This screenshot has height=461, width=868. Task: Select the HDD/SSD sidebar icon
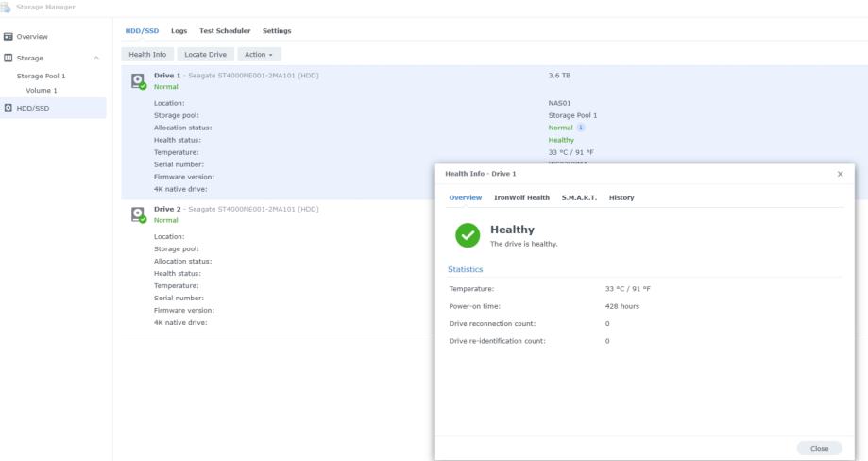click(9, 108)
